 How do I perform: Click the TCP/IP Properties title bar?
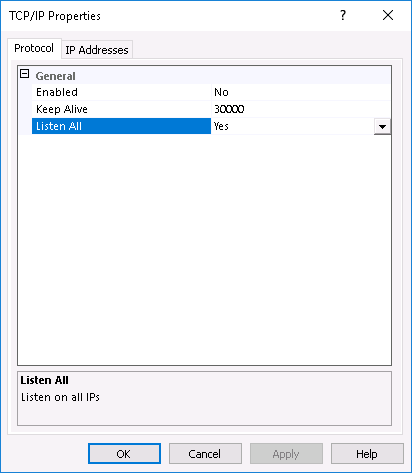coord(167,16)
